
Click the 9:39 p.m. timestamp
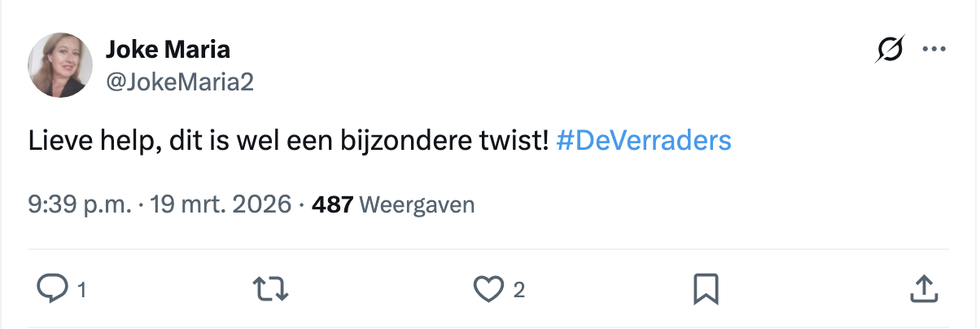click(x=79, y=204)
